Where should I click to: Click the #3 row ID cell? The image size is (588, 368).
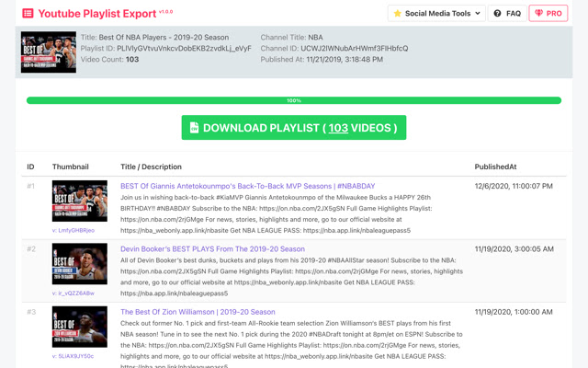tap(31, 312)
